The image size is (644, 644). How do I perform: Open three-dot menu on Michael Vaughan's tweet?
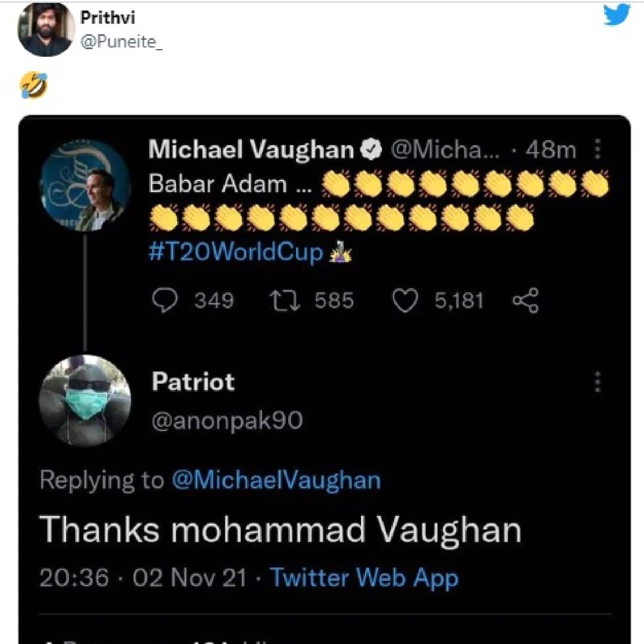click(598, 149)
